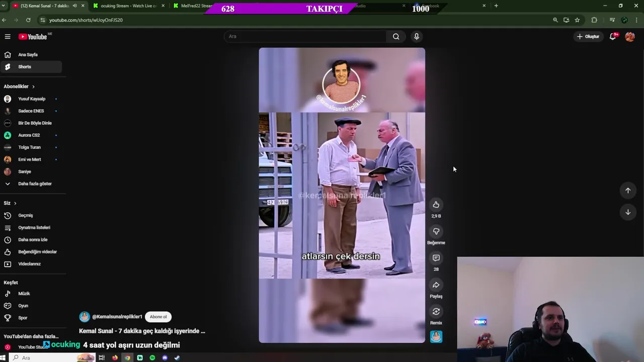Click the YouTube Ara search field
Screen dimensions: 644x362
click(305, 36)
